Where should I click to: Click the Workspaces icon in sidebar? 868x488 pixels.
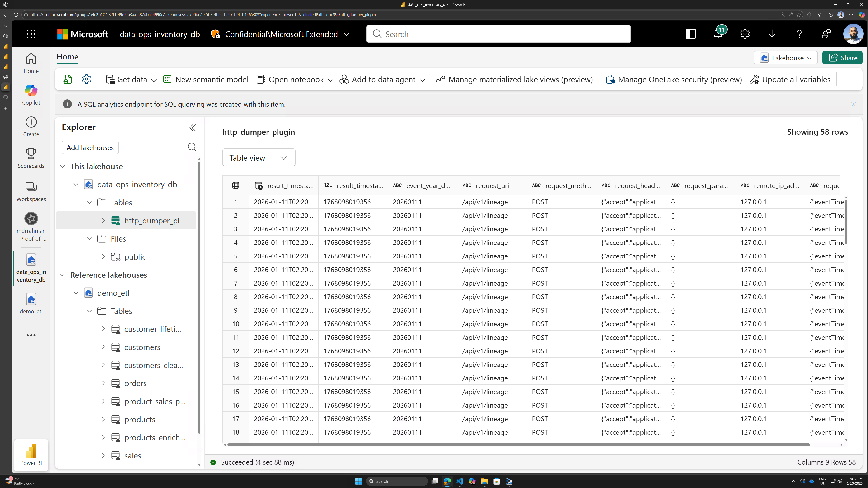[31, 192]
